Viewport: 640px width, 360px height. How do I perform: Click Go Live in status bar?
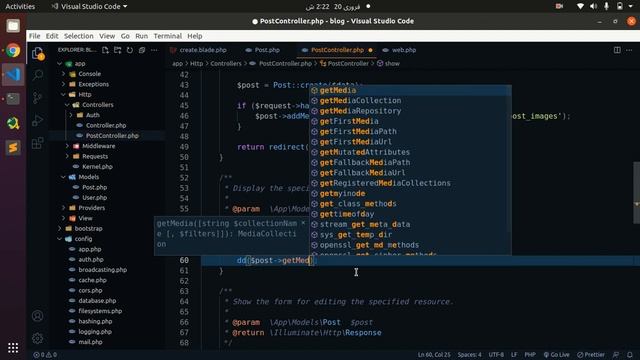tap(556, 355)
